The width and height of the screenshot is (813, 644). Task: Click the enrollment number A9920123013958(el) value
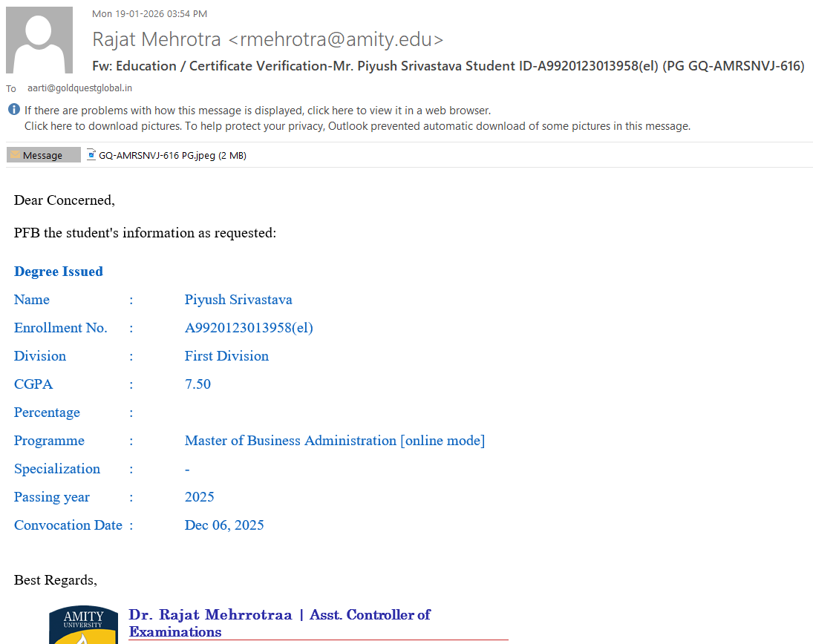(249, 328)
